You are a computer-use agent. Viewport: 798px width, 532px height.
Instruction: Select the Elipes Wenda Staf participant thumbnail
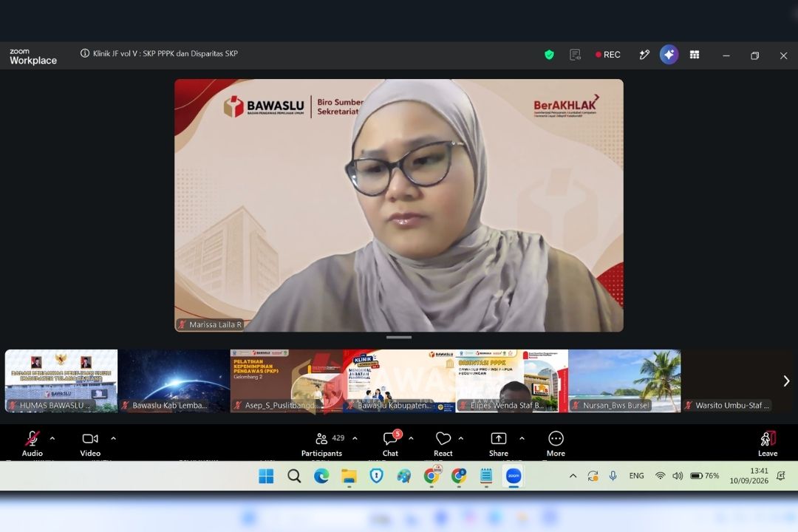(512, 381)
